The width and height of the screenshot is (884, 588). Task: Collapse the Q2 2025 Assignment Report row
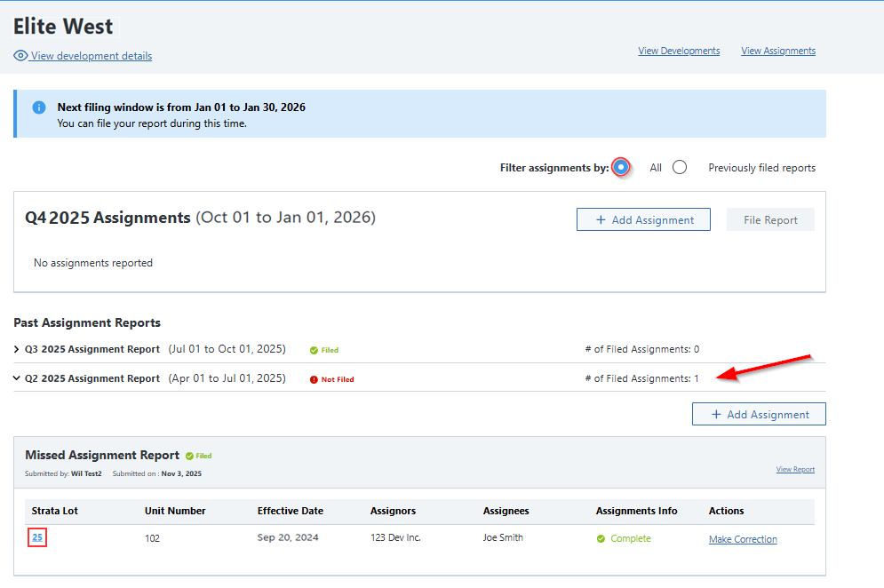(x=17, y=378)
